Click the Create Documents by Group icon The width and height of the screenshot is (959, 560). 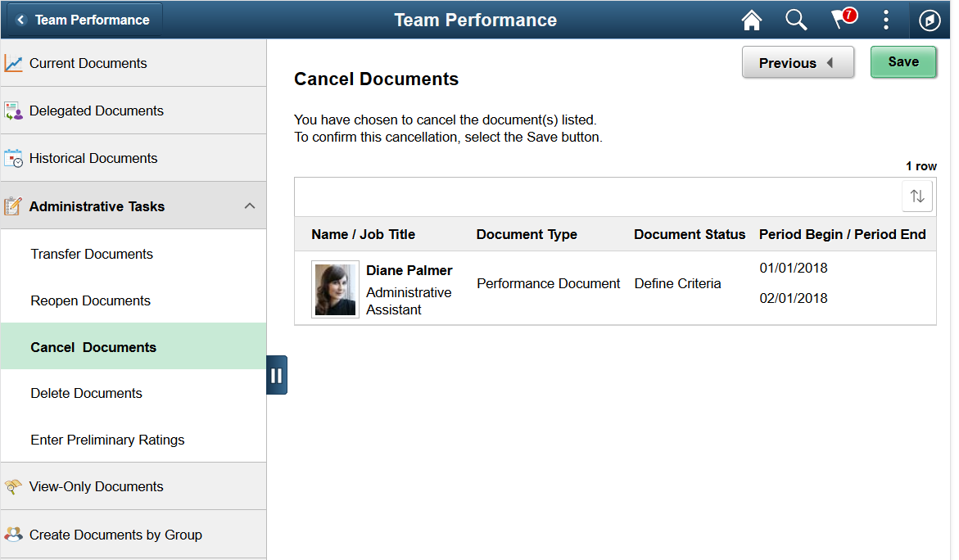[x=13, y=535]
